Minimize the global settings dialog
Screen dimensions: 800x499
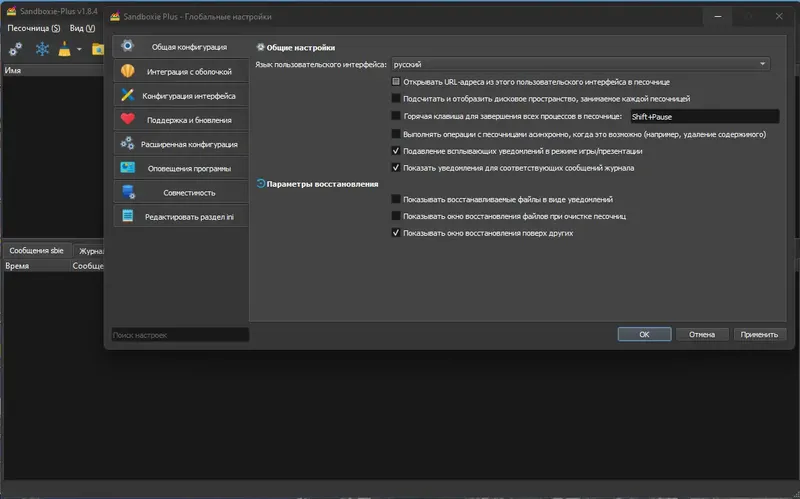coord(718,16)
